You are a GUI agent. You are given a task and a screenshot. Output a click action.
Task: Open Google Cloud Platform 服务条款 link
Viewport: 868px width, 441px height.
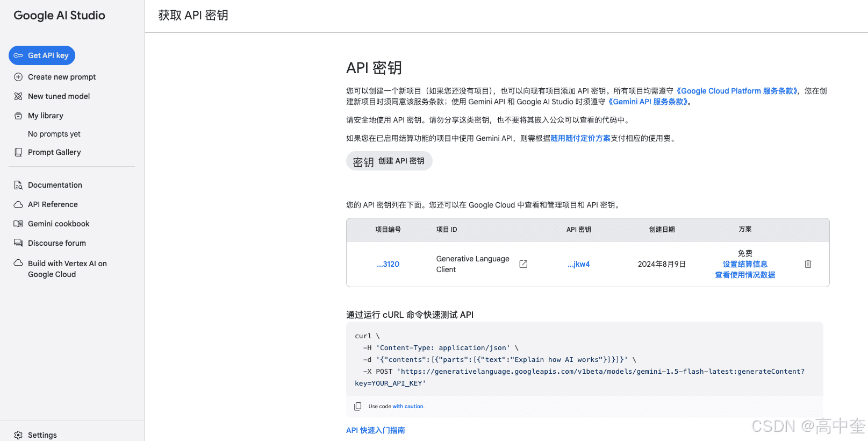pyautogui.click(x=737, y=91)
